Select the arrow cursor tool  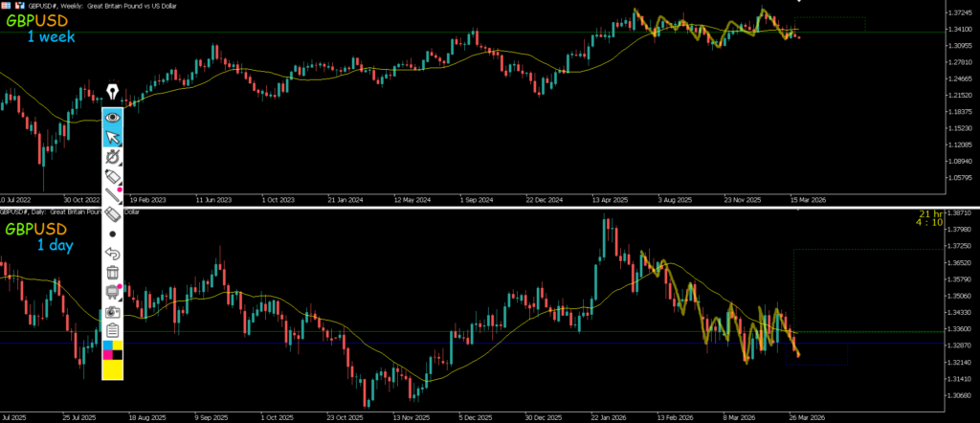(x=113, y=136)
